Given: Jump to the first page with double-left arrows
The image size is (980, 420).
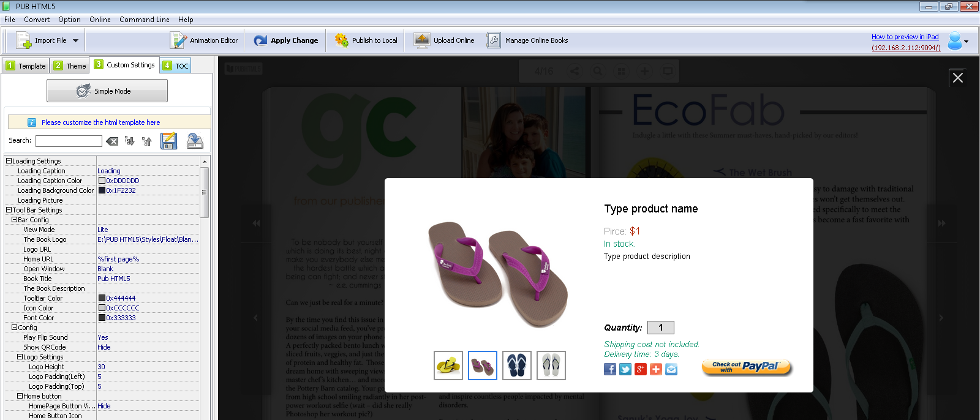Looking at the screenshot, I should point(256,223).
